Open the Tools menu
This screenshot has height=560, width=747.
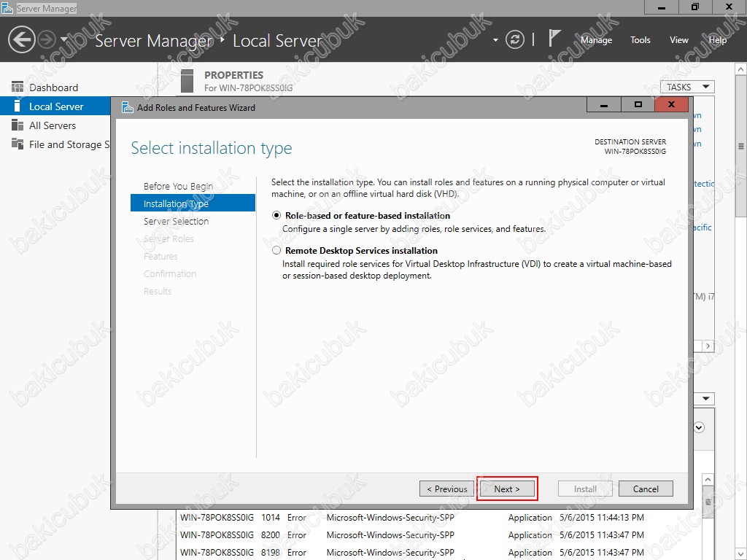tap(640, 40)
